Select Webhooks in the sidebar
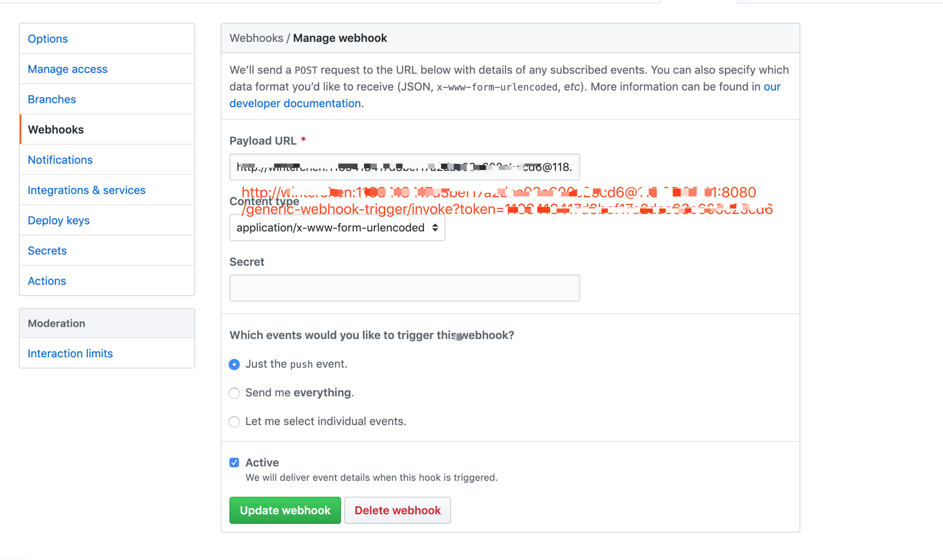 [56, 130]
